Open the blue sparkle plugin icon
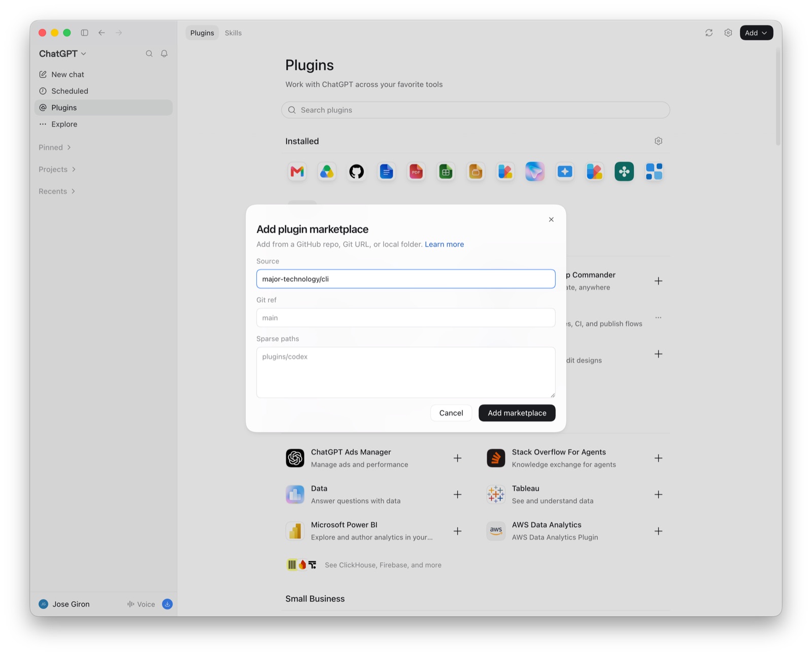The image size is (812, 656). click(565, 172)
